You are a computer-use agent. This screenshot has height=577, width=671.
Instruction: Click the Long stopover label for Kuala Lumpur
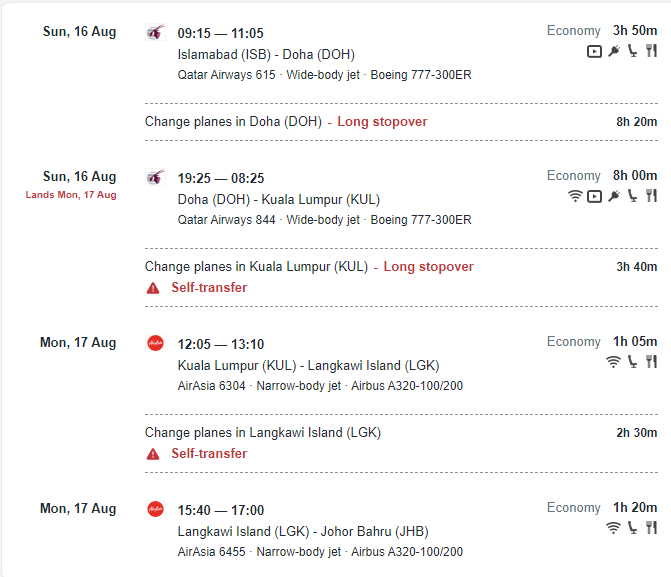pyautogui.click(x=428, y=267)
